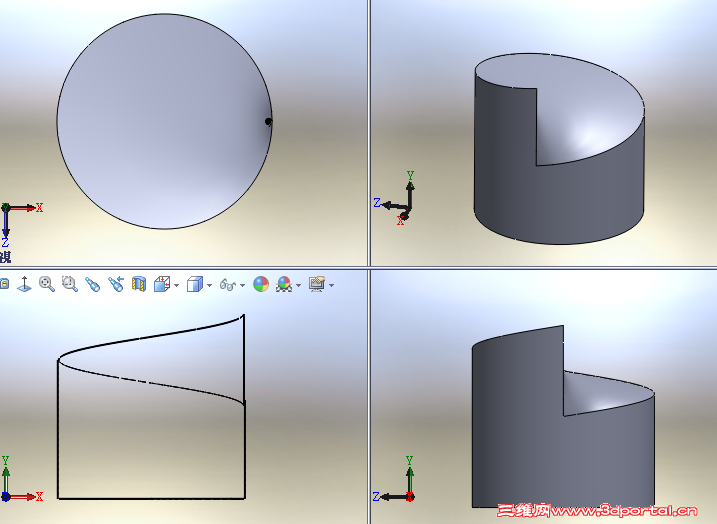Click the View Settings monitor icon
This screenshot has width=717, height=524.
click(x=317, y=284)
